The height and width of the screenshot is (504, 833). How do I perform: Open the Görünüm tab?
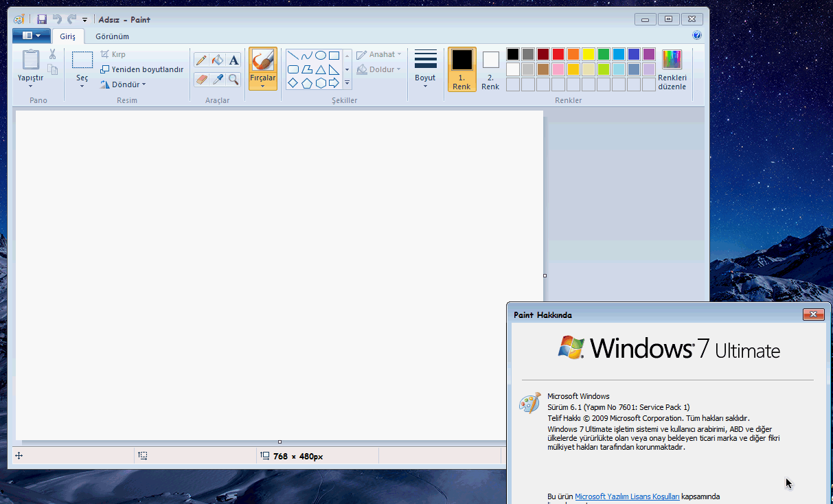point(112,36)
